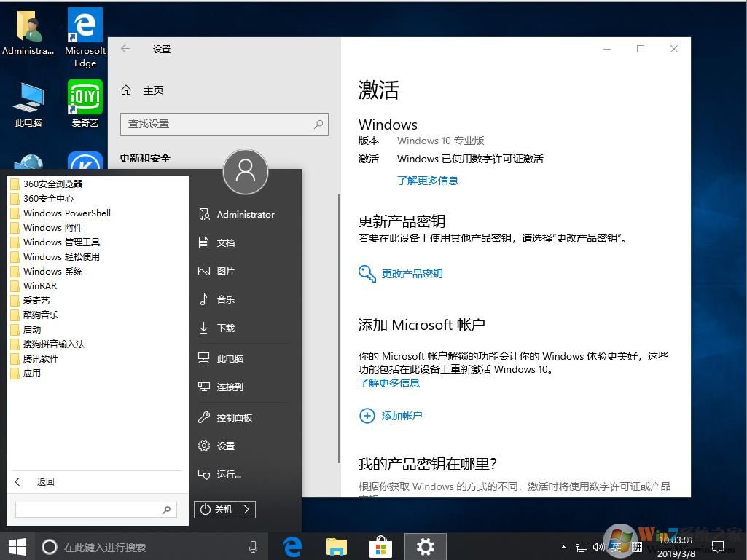This screenshot has height=560, width=747.
Task: Click the 更改产品密钥 link
Action: [412, 274]
